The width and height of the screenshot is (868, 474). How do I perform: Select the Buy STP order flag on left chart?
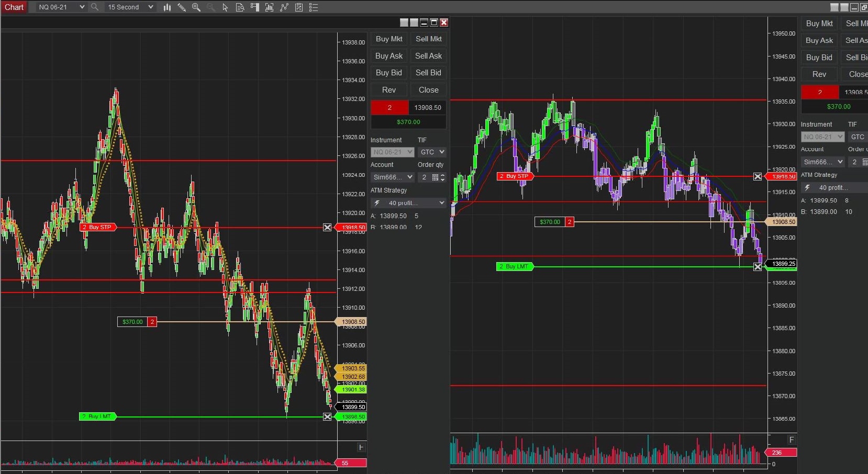point(99,228)
